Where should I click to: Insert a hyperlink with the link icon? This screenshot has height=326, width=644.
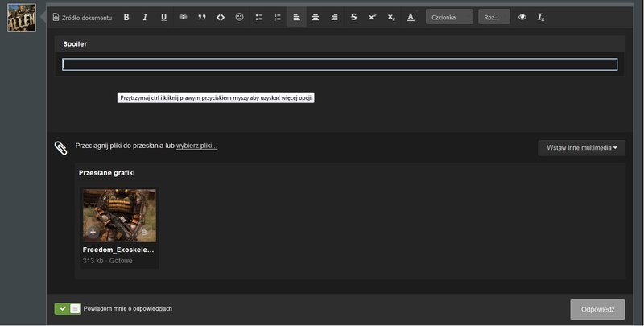pos(183,17)
